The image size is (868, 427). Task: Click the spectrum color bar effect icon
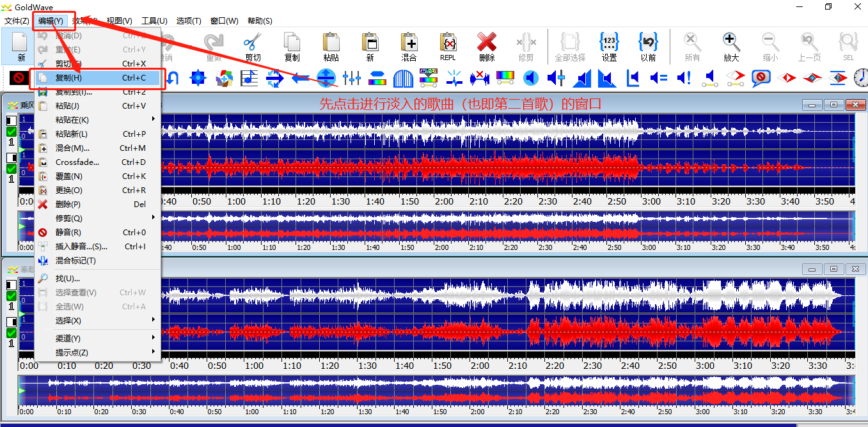coord(505,79)
